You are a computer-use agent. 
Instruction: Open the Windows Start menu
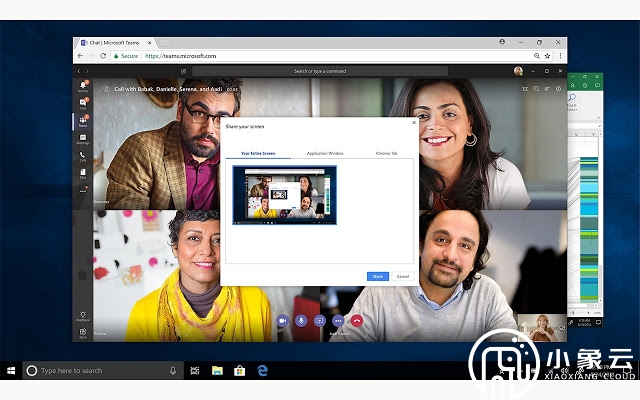tap(11, 371)
